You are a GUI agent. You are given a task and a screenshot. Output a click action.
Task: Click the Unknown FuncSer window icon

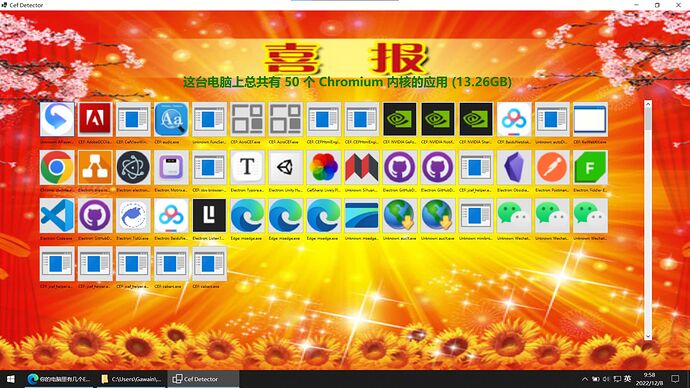coord(209,119)
